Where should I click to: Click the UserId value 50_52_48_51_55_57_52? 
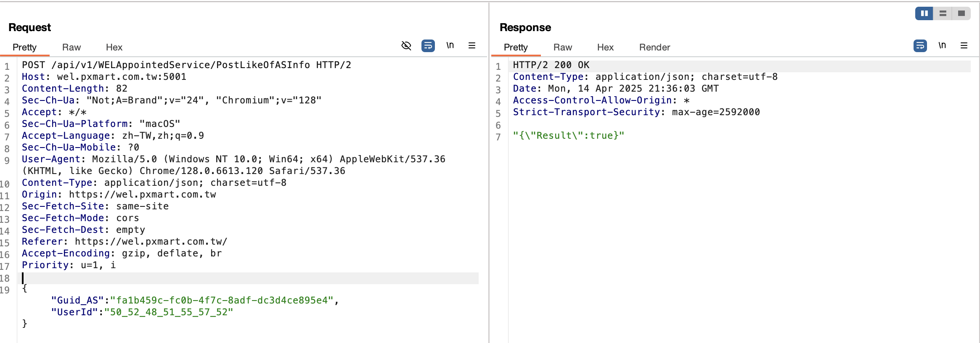tap(169, 312)
